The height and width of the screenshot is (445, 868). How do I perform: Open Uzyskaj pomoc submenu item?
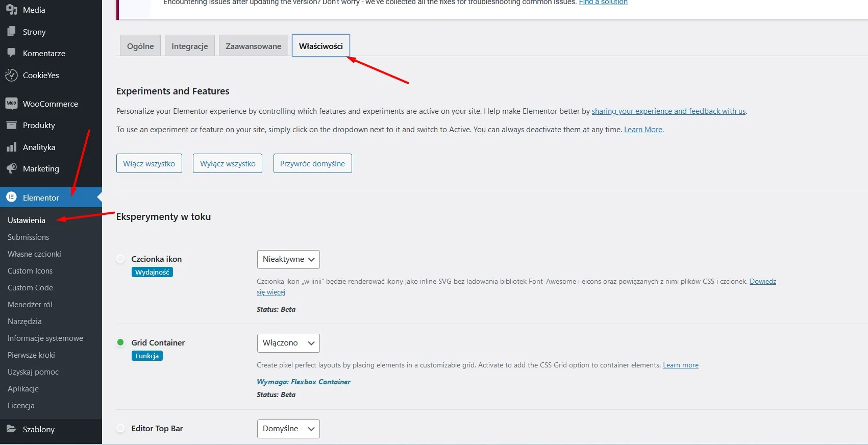[x=33, y=372]
